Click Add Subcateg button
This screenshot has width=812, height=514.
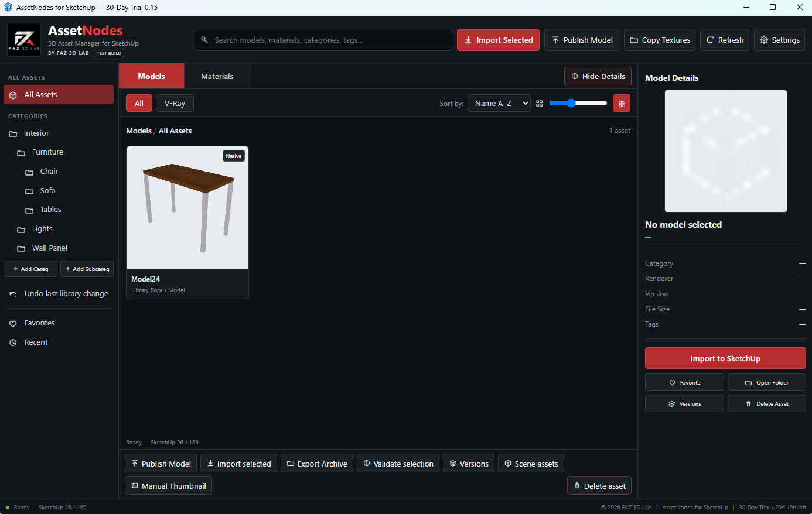[87, 269]
